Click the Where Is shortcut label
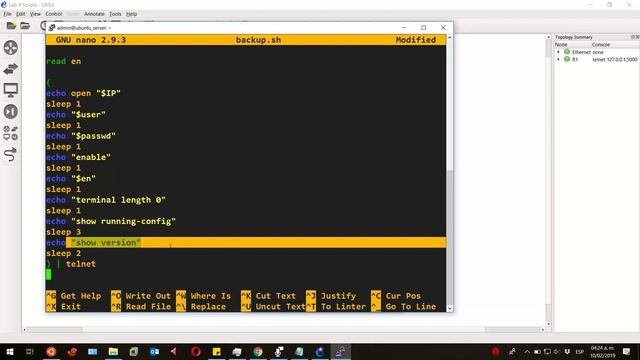 (211, 296)
